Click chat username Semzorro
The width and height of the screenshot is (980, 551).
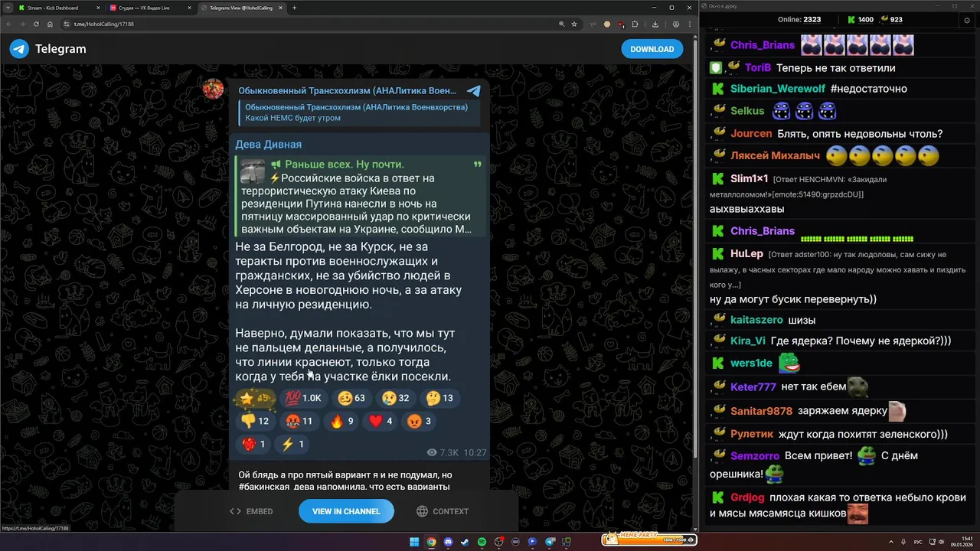[755, 456]
